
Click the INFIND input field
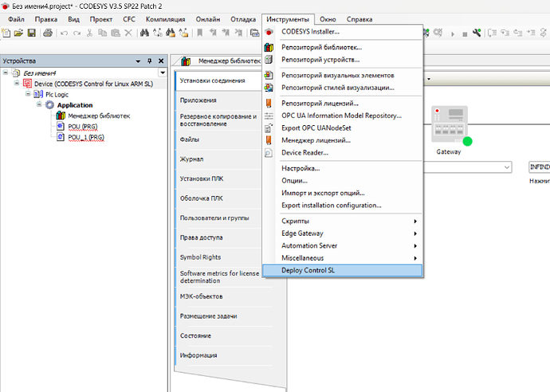click(x=539, y=167)
